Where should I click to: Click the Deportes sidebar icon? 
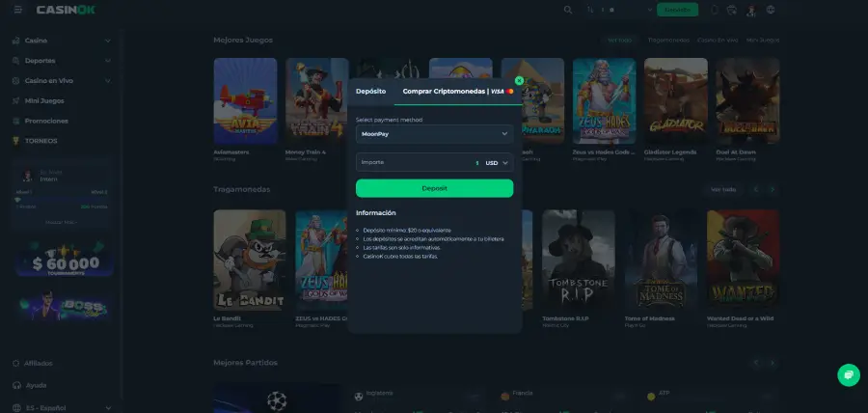[15, 61]
